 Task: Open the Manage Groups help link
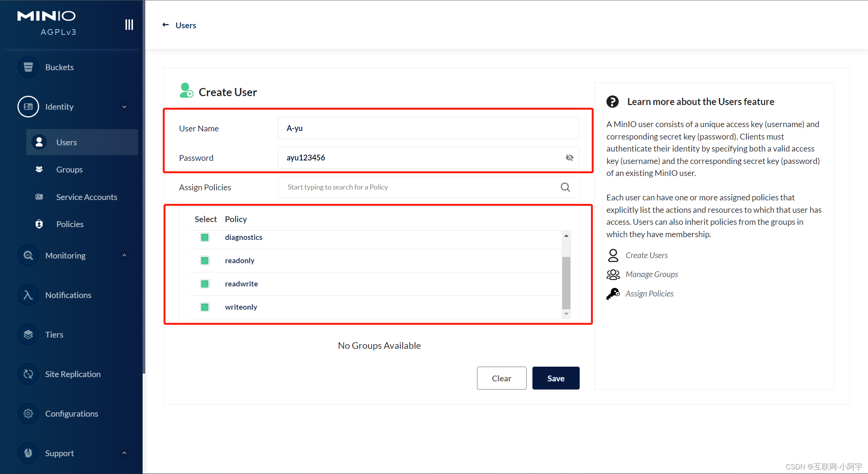[651, 274]
